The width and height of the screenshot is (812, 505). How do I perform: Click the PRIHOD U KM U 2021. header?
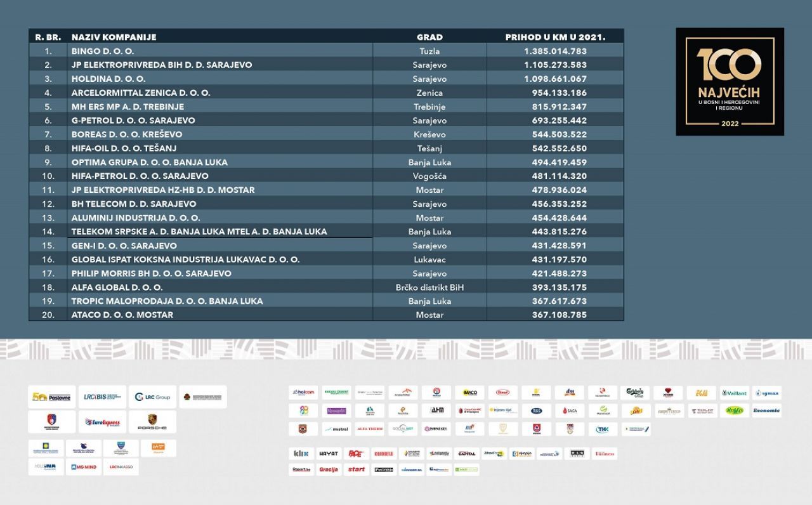(555, 37)
